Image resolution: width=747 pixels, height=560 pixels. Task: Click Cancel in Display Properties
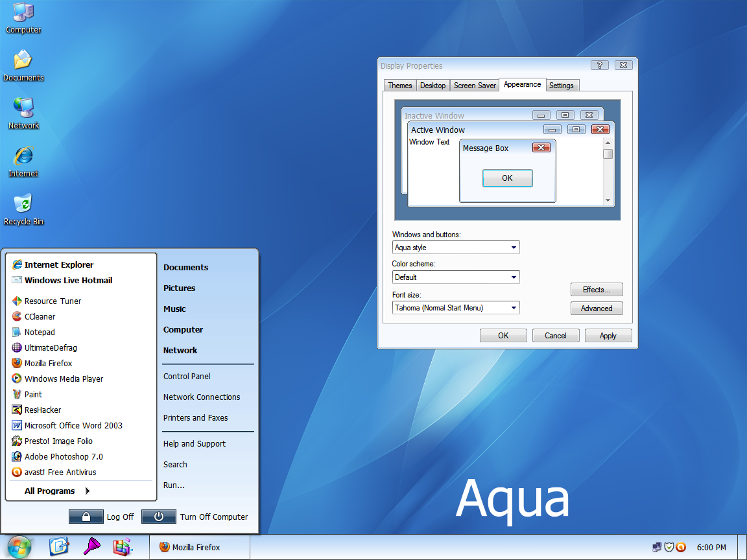coord(556,336)
